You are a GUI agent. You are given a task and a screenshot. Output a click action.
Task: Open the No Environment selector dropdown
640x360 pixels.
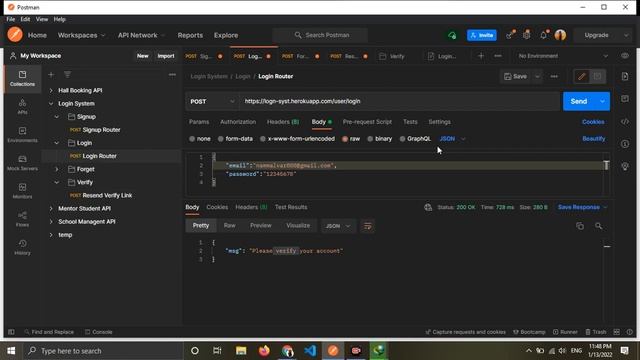(562, 56)
